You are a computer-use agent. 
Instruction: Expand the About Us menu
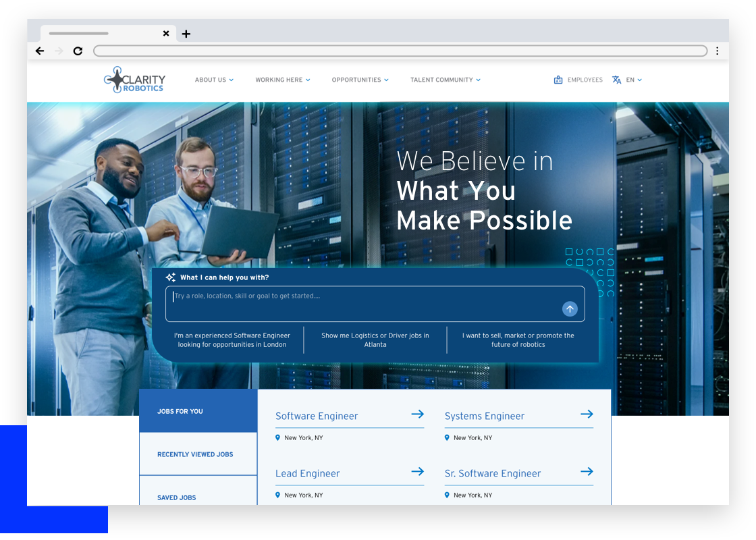coord(214,80)
